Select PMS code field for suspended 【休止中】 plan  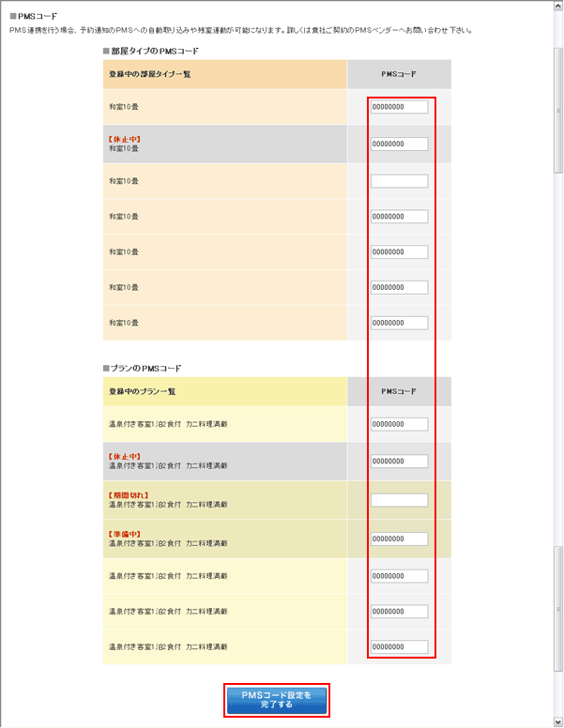tap(399, 462)
